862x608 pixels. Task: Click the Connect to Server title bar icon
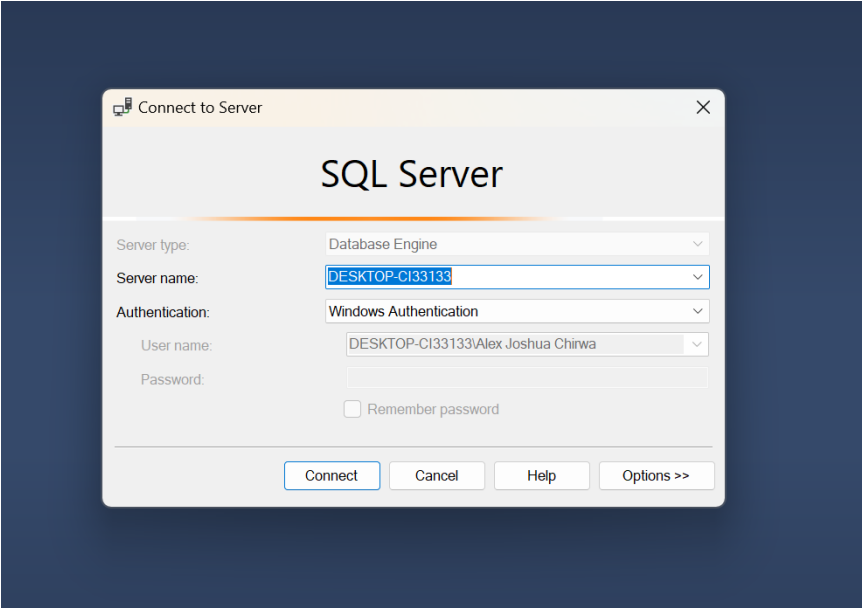pos(122,107)
